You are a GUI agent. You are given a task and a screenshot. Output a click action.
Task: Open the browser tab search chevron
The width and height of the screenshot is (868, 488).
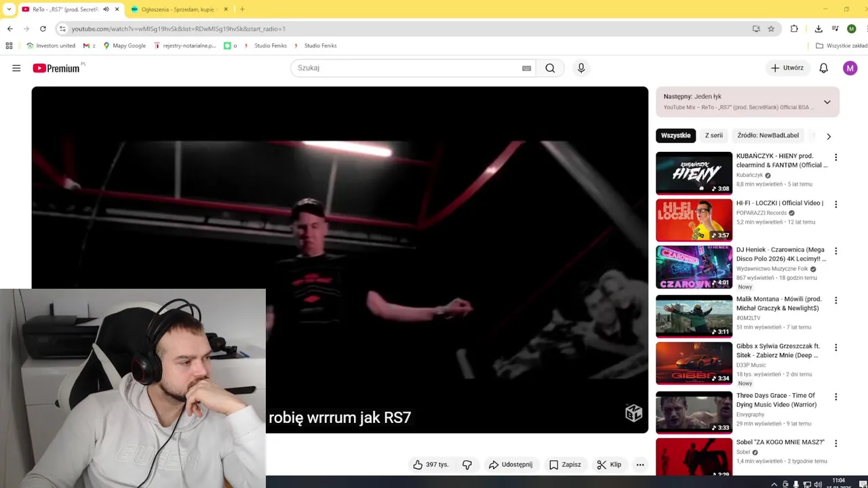point(9,9)
